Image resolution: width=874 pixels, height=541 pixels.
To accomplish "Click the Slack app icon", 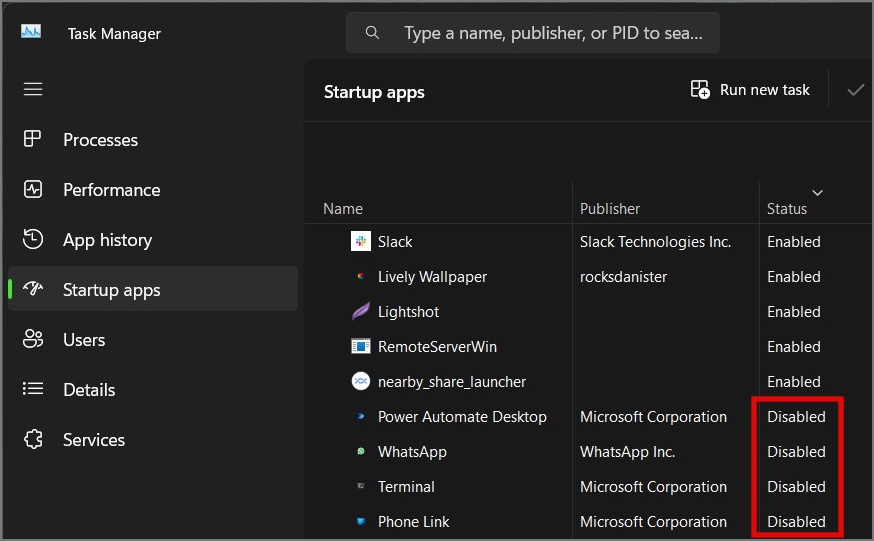I will 361,241.
